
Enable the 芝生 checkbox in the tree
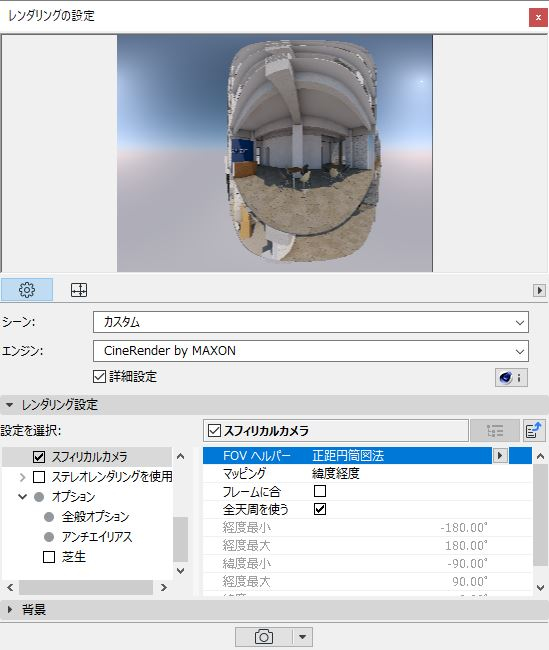coord(49,557)
